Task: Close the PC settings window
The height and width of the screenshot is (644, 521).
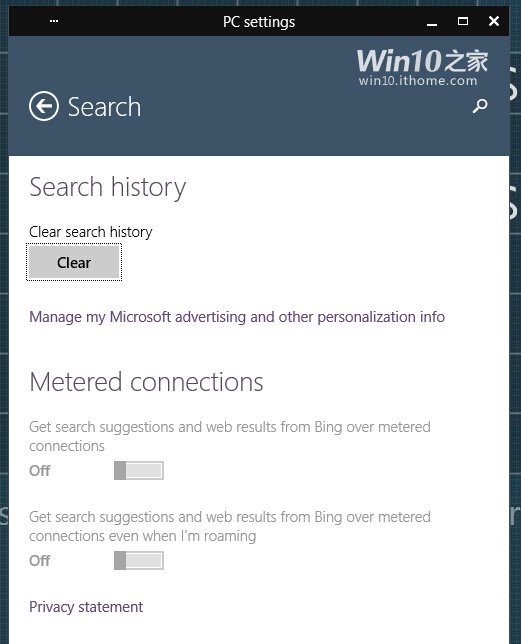Action: pos(494,21)
